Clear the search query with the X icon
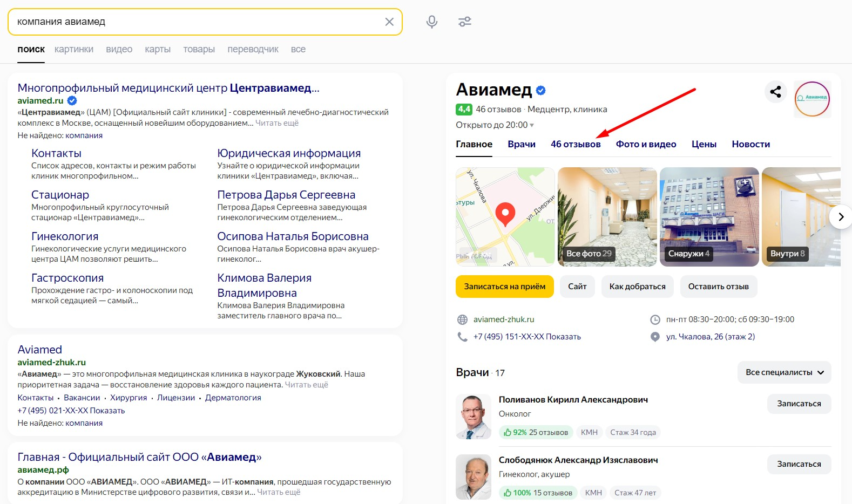The image size is (852, 504). click(389, 22)
